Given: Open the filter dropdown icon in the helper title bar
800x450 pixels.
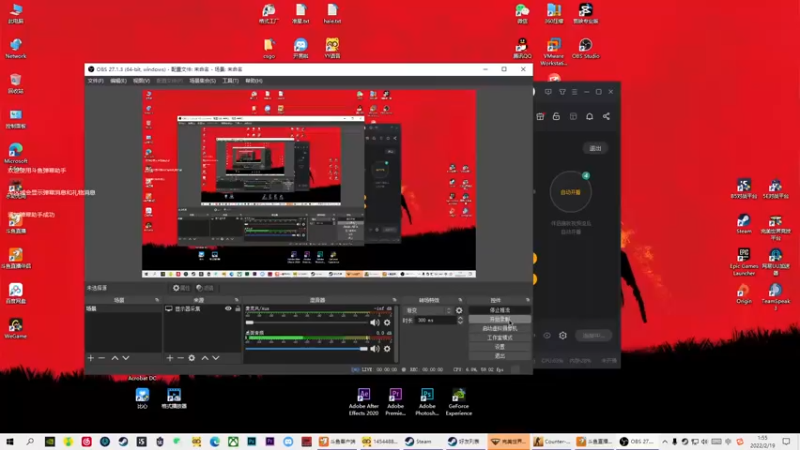Looking at the screenshot, I should coord(562,92).
